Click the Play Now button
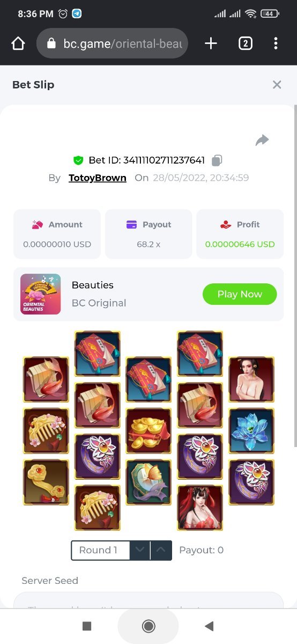The height and width of the screenshot is (644, 297). point(240,294)
